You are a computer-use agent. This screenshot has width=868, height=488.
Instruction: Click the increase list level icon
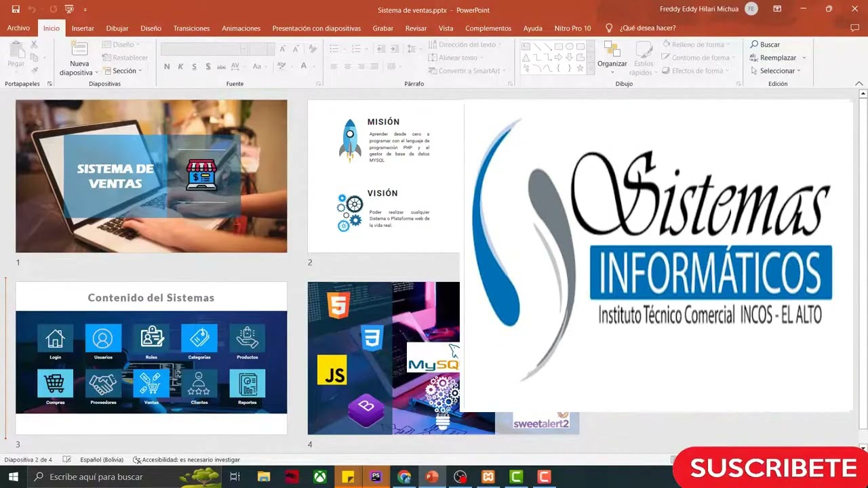(x=395, y=49)
